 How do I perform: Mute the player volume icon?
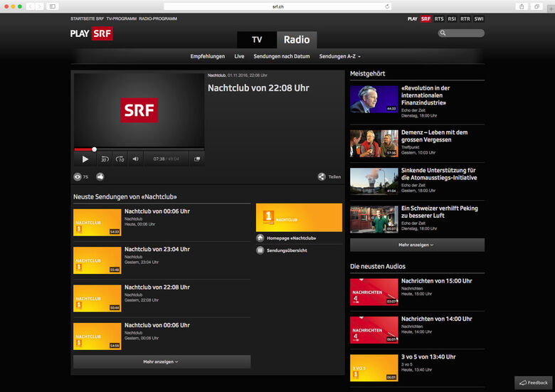coord(136,159)
